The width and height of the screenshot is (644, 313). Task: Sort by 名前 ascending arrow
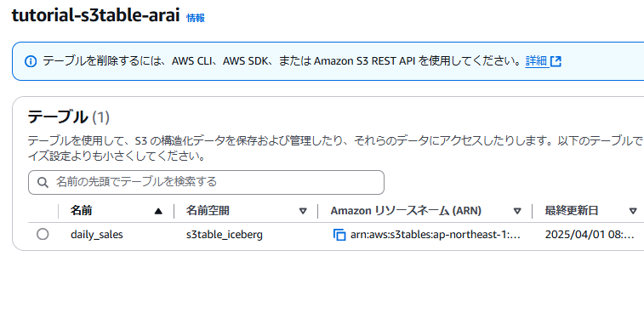click(158, 212)
